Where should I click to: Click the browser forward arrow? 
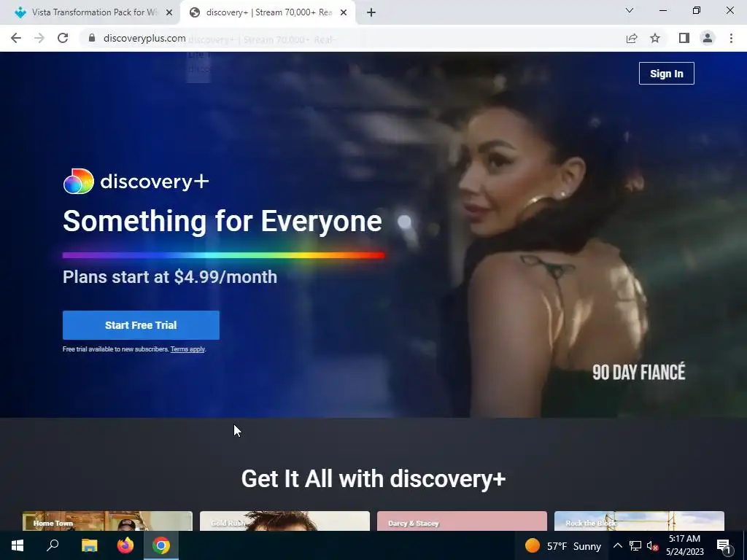point(39,38)
